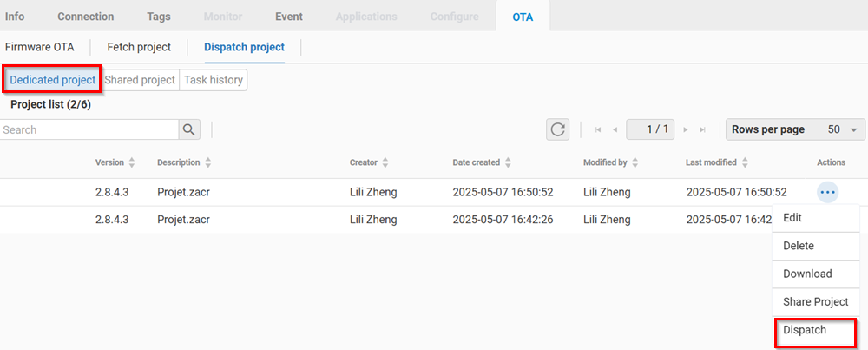Sort by Version column

132,162
